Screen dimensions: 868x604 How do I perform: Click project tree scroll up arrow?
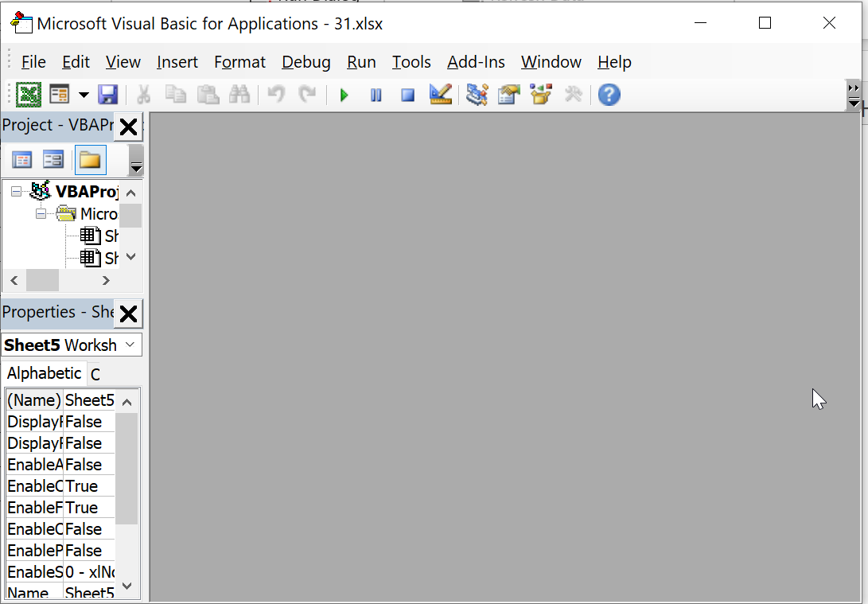(x=131, y=193)
